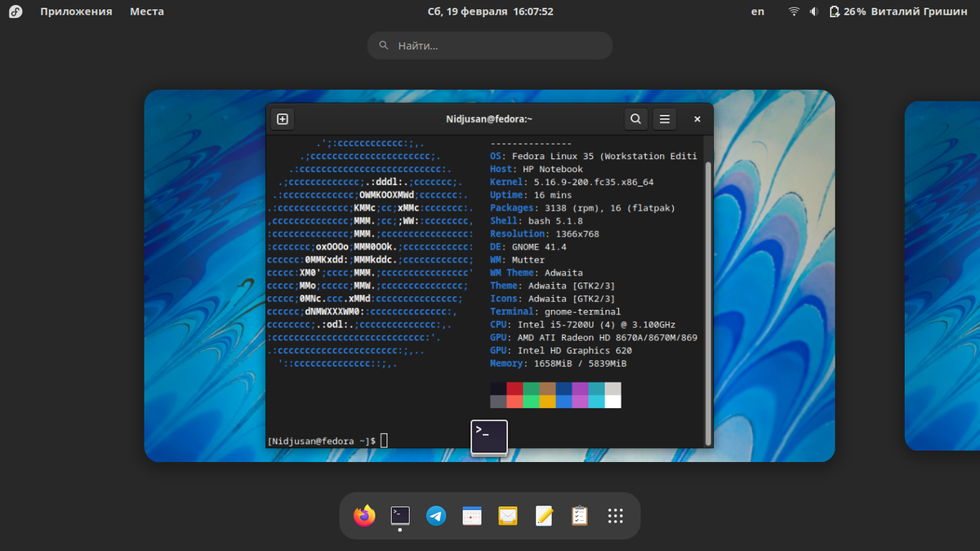
Task: Click the Wi-Fi status icon
Action: 794,11
